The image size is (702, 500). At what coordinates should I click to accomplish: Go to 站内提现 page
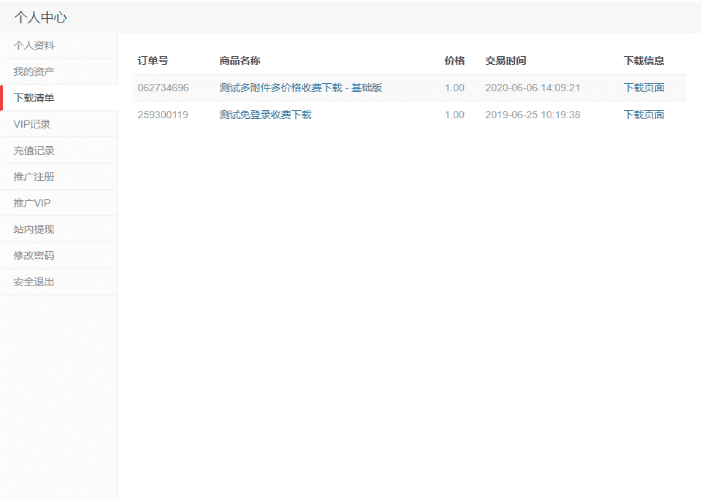34,229
